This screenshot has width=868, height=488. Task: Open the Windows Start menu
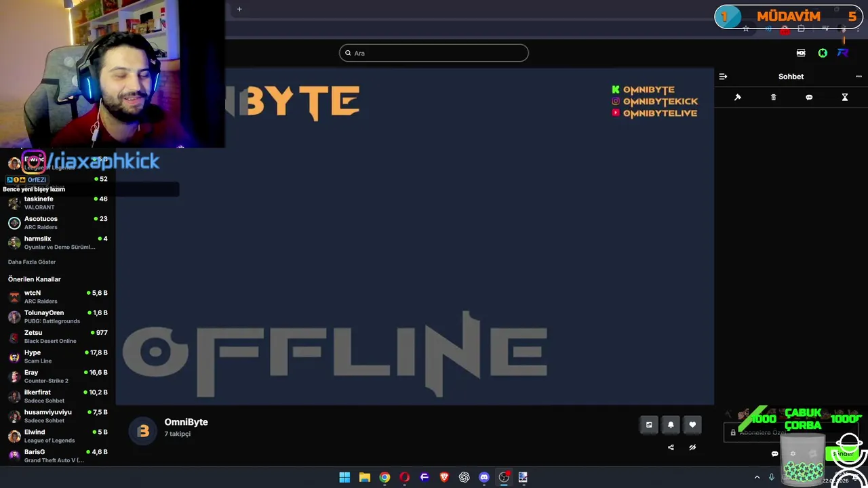(344, 477)
